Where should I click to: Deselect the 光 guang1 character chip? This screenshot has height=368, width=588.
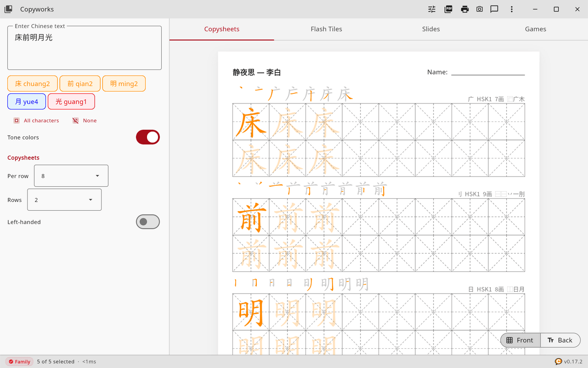coord(71,102)
